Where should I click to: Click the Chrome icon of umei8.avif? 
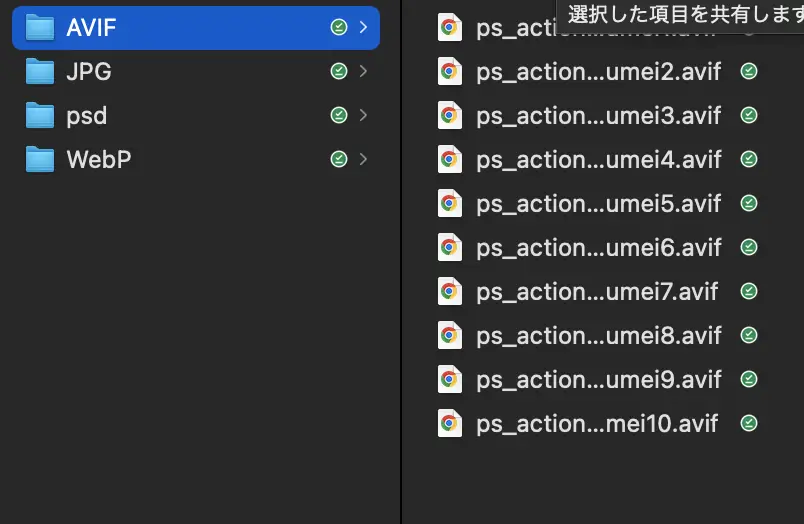coord(450,335)
